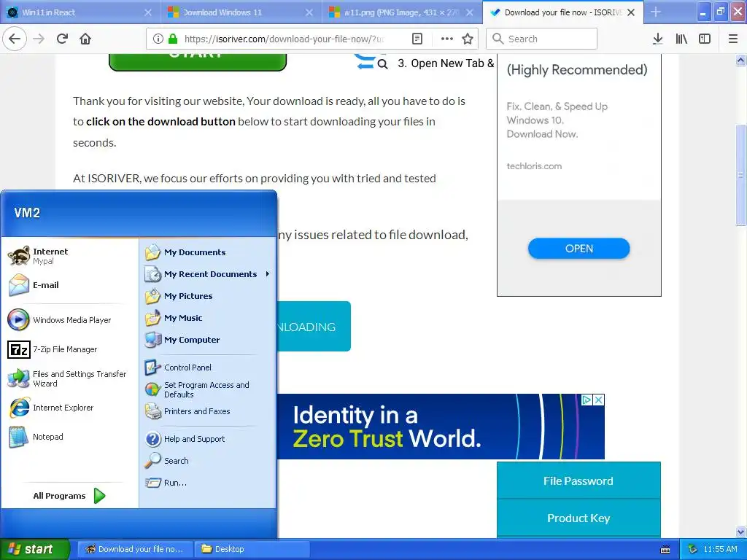747x560 pixels.
Task: Click the Windows XP start button
Action: click(x=34, y=549)
